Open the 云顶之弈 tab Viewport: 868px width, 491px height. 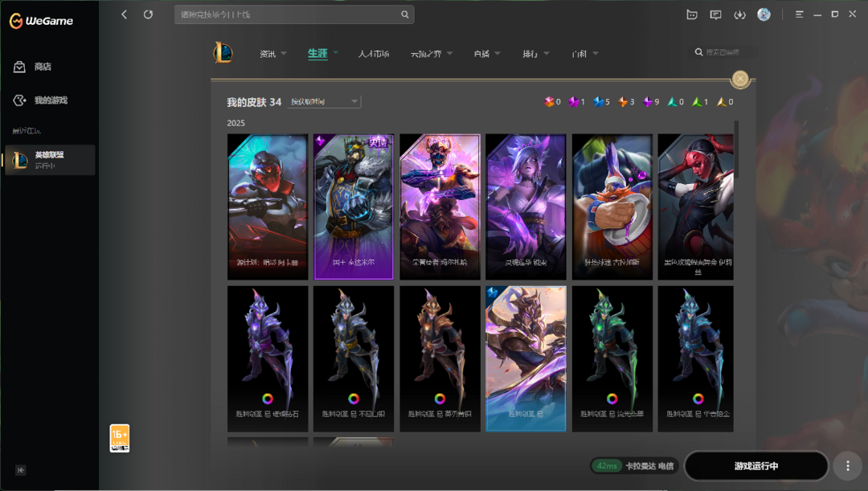426,54
